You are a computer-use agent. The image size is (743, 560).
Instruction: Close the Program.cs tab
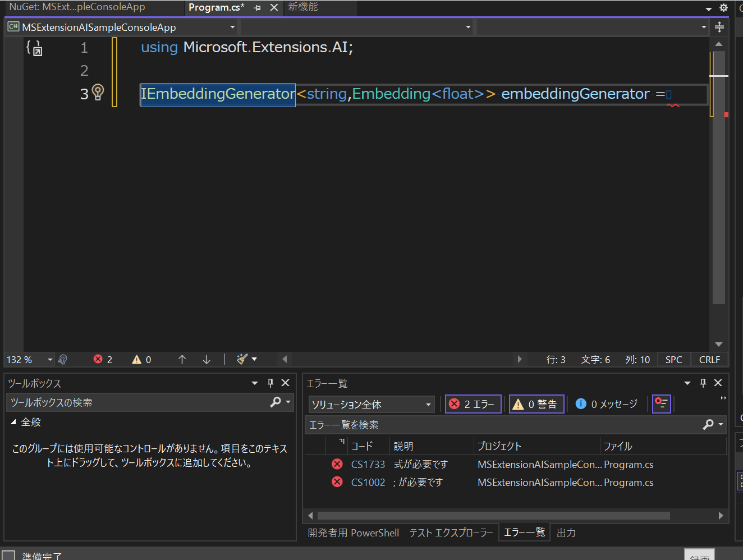click(274, 7)
